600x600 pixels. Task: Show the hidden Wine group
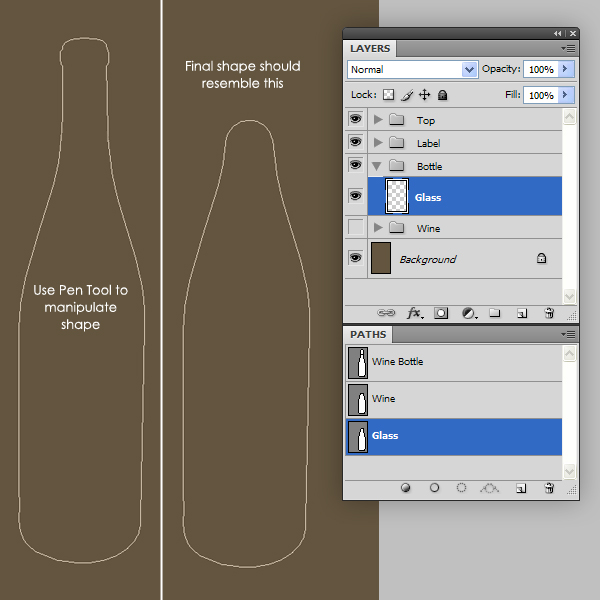click(x=355, y=227)
